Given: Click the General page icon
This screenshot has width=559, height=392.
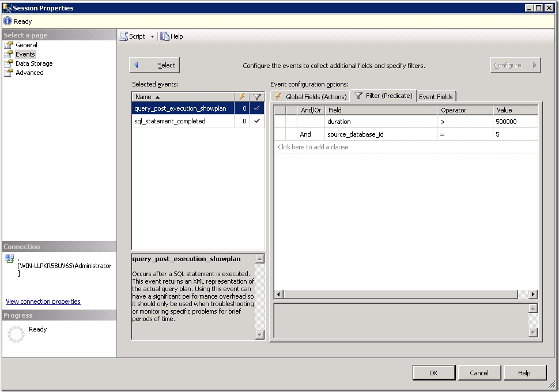Looking at the screenshot, I should pyautogui.click(x=9, y=45).
